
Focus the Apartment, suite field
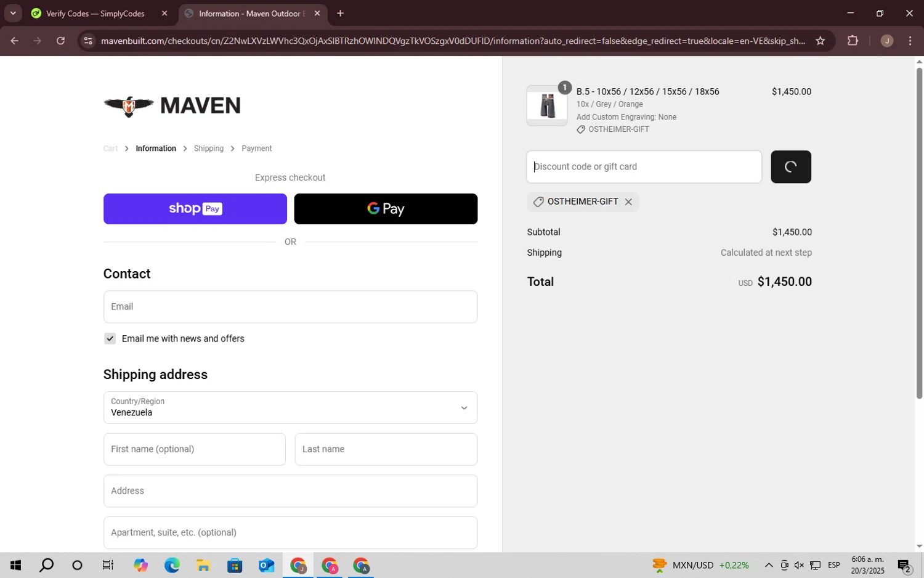pyautogui.click(x=290, y=533)
